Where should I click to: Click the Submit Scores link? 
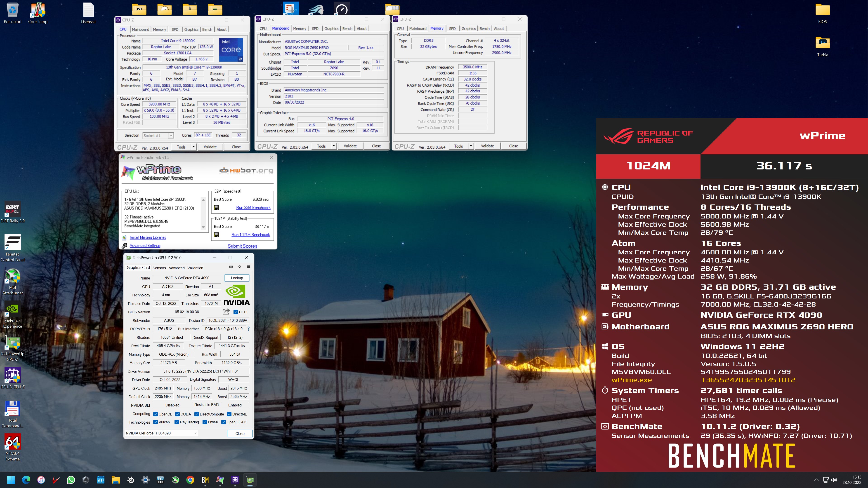click(x=242, y=246)
